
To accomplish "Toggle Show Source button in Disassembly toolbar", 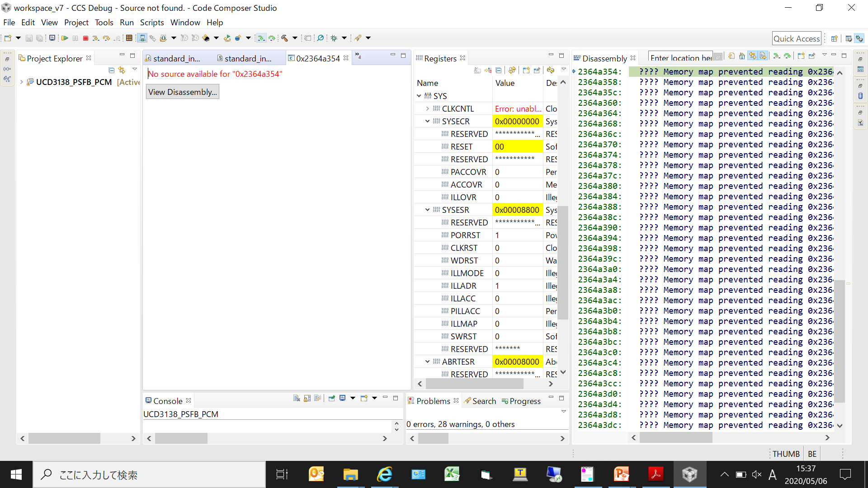I will [x=763, y=56].
